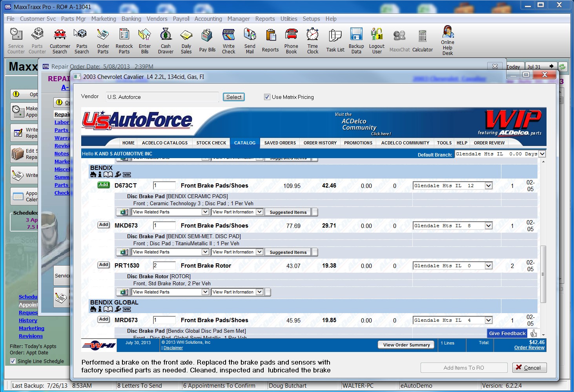Viewport: 574px width, 392px height.
Task: Open the Accounting menu
Action: click(x=208, y=19)
